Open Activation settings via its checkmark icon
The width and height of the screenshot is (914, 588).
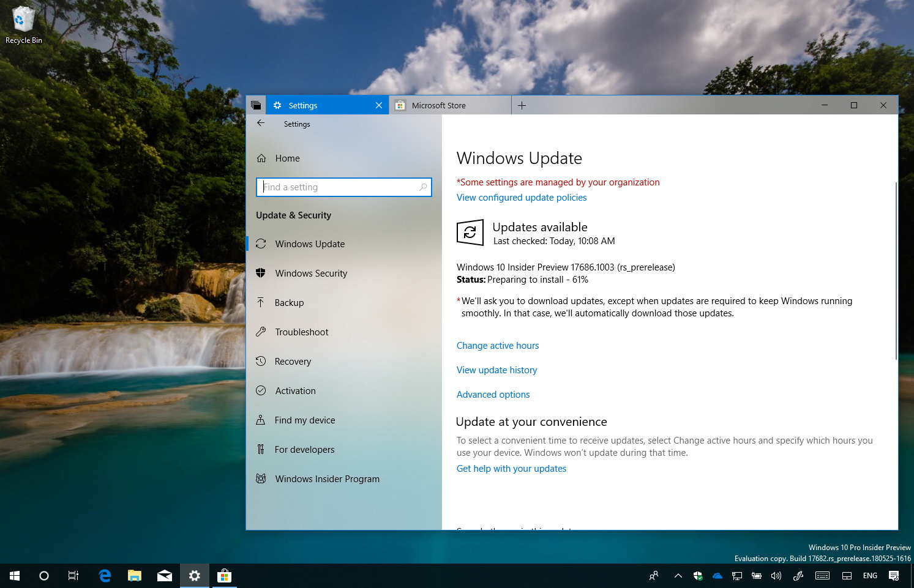(x=261, y=390)
